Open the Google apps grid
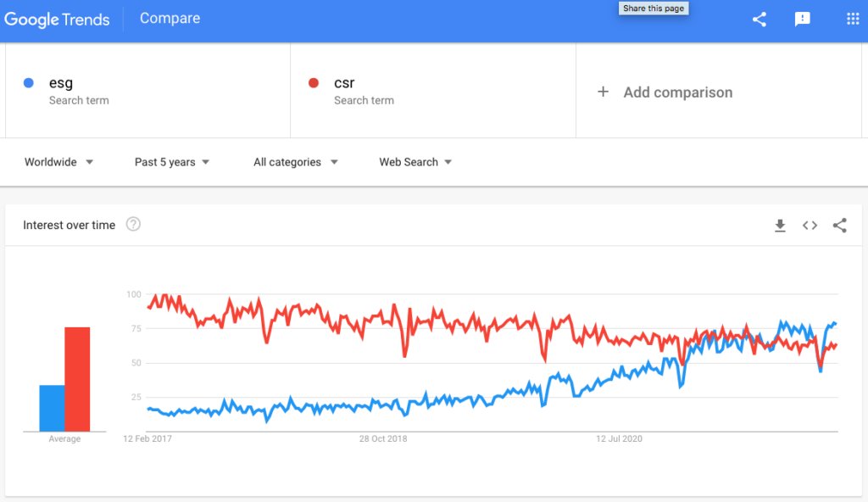Screen dimensions: 868x502 pos(853,20)
